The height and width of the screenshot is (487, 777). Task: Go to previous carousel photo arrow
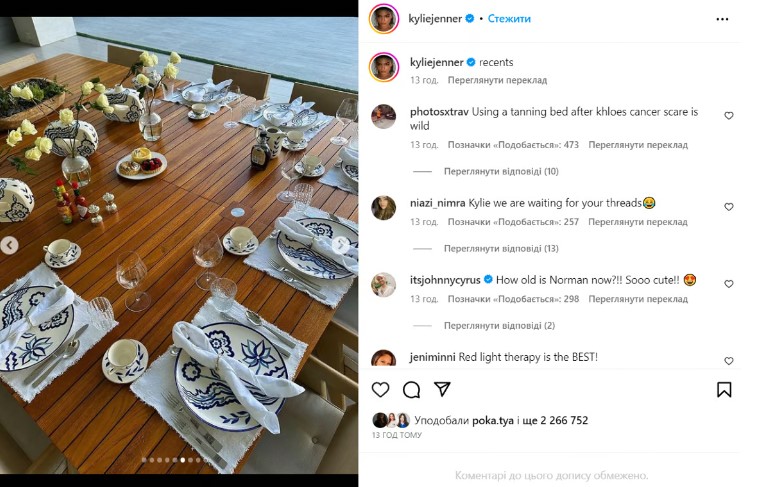[x=10, y=244]
